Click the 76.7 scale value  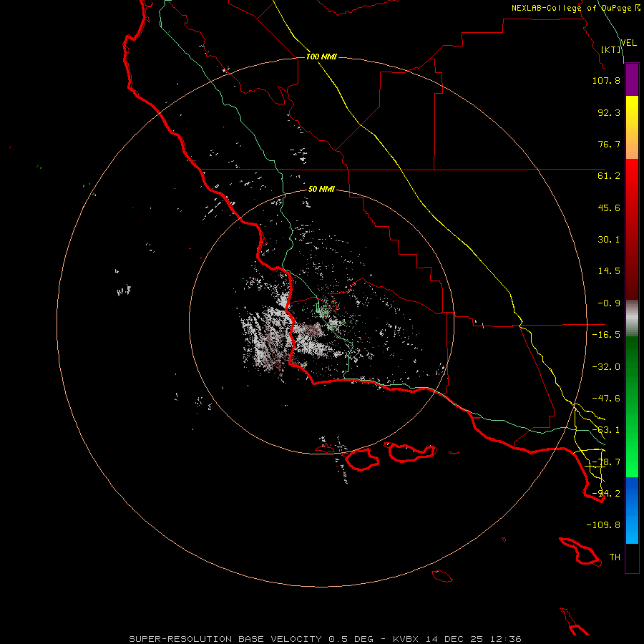(x=609, y=144)
